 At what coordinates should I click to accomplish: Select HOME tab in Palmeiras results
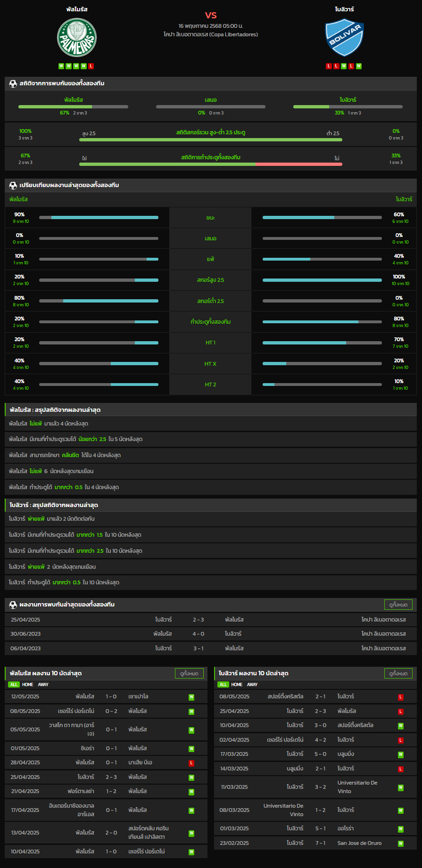point(28,685)
